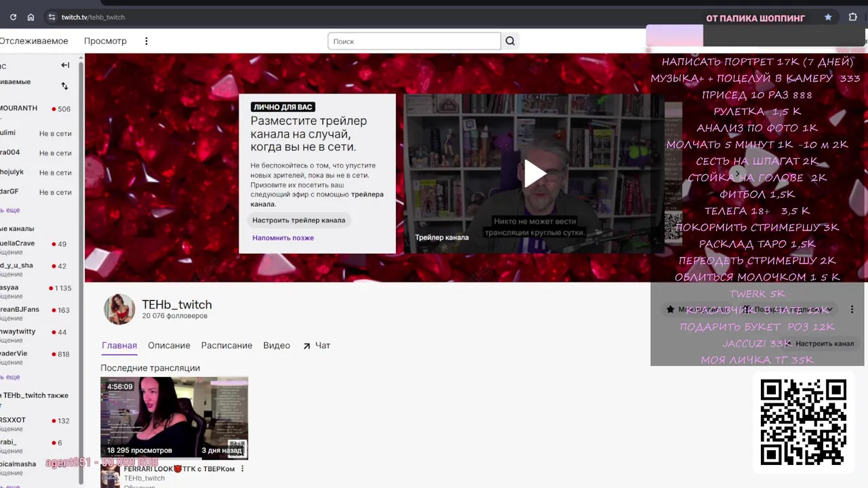Show more recommended channels under vaderVie
The width and height of the screenshot is (868, 488).
pos(10,377)
